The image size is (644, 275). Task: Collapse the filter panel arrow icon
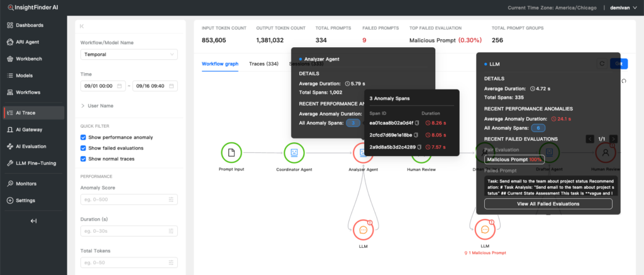tap(82, 26)
